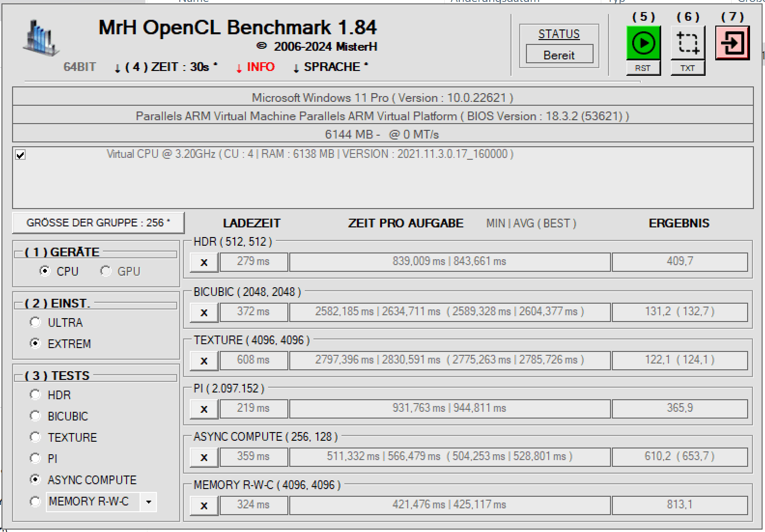The image size is (765, 532).
Task: Click the ERGEBNIS column header
Action: point(679,223)
